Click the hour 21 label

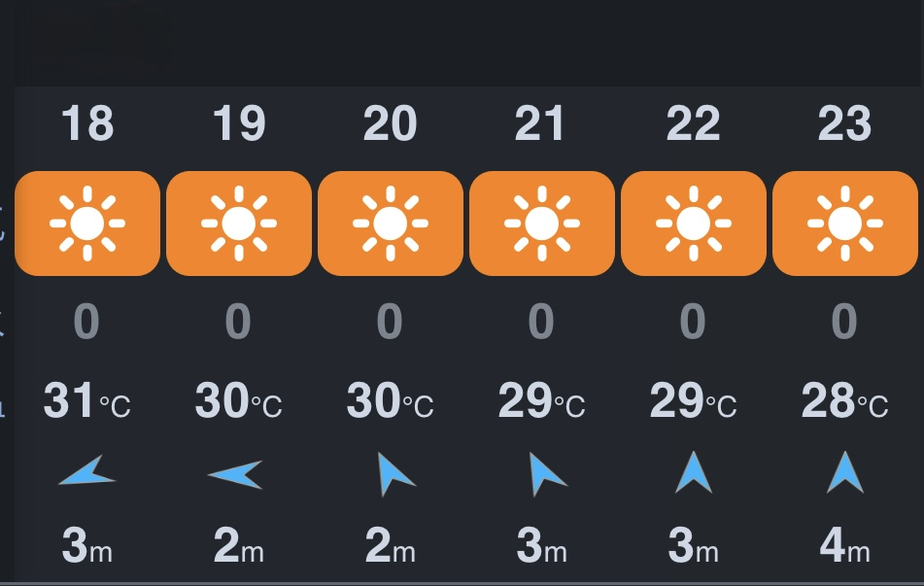541,124
